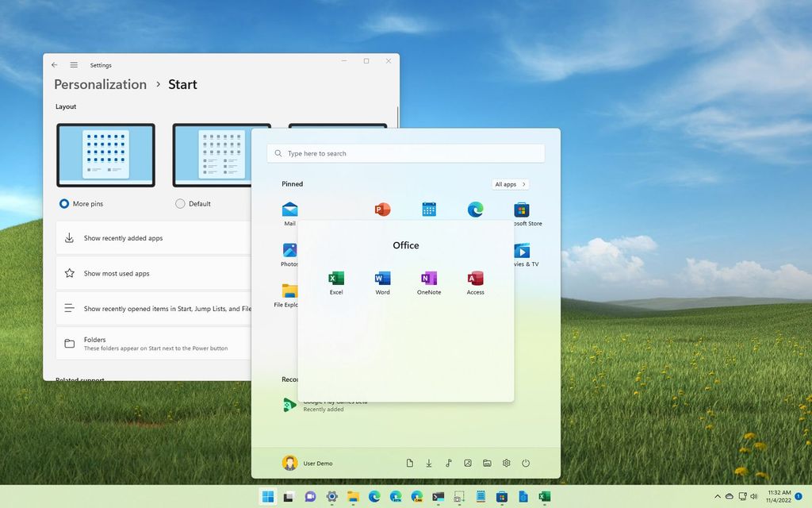Launch Microsoft Edge from the taskbar
Viewport: 812px width, 508px height.
click(373, 498)
